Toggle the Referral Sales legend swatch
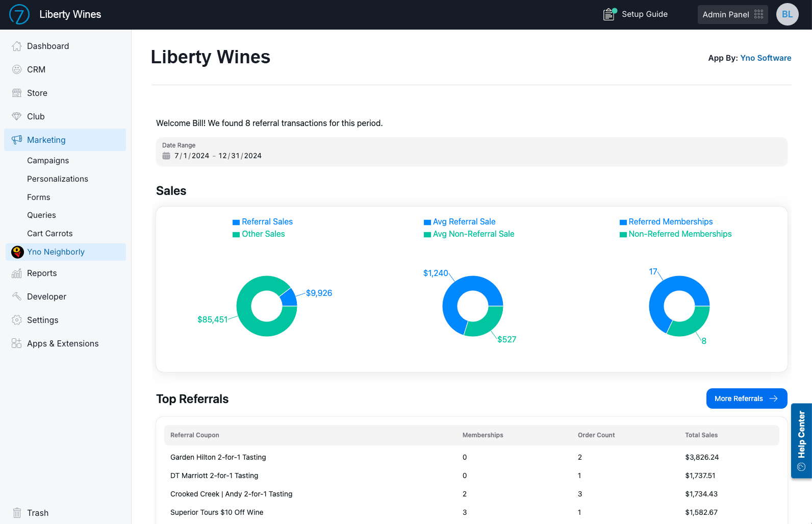 [236, 222]
